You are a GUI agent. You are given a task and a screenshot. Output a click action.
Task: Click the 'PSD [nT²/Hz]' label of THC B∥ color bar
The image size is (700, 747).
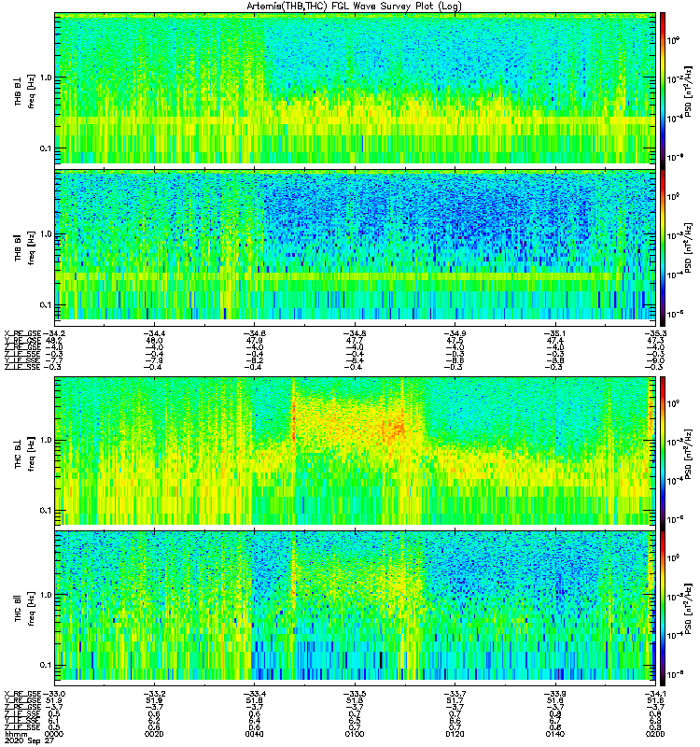688,609
